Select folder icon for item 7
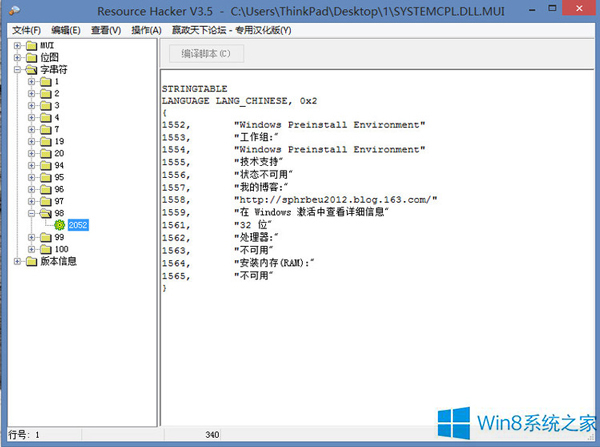This screenshot has height=447, width=600. pyautogui.click(x=46, y=129)
